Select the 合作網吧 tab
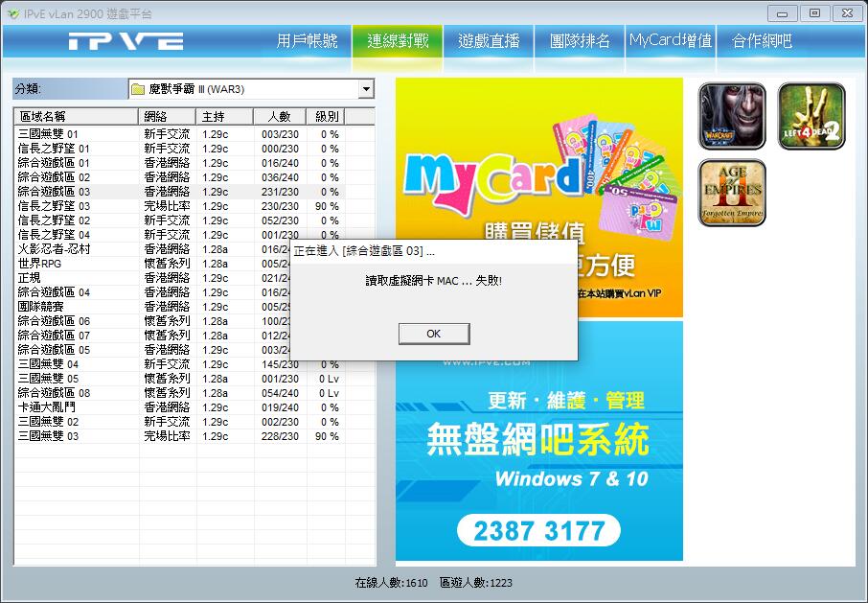The height and width of the screenshot is (603, 868). point(762,41)
